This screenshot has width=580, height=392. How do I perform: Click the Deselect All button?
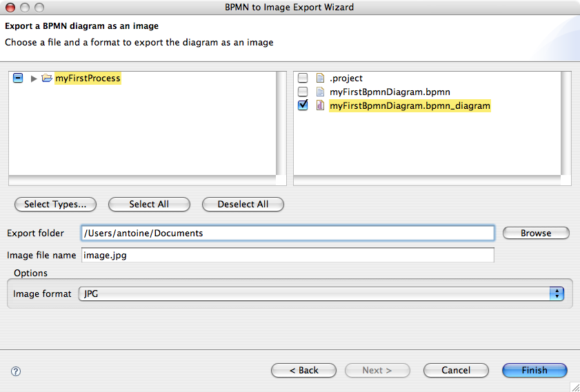(x=243, y=205)
